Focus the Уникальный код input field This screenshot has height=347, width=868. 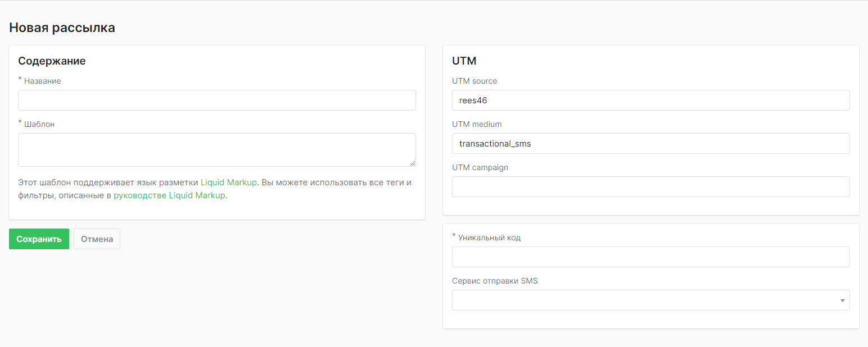650,257
